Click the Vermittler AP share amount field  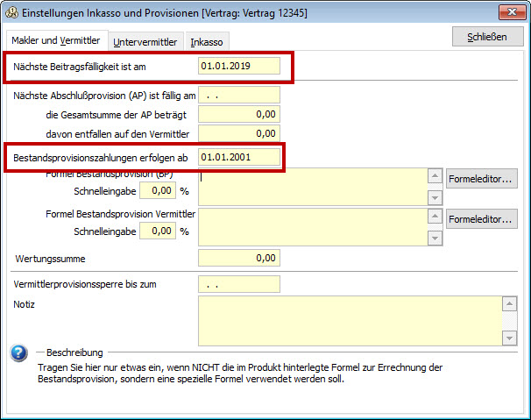(239, 133)
